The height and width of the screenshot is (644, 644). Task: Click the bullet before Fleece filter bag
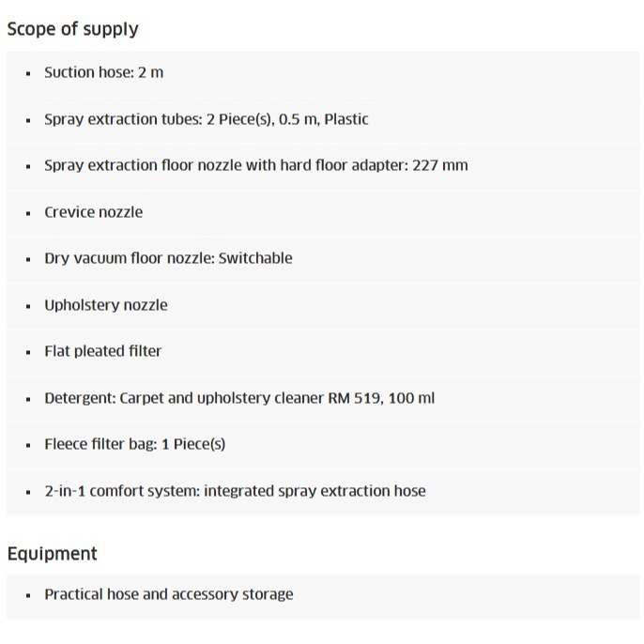[28, 445]
